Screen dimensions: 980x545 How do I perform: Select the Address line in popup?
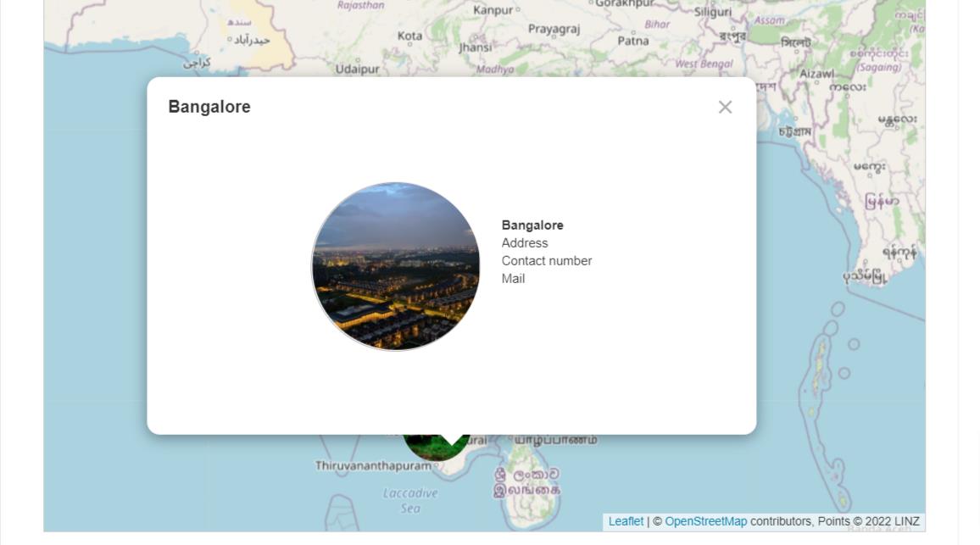525,243
